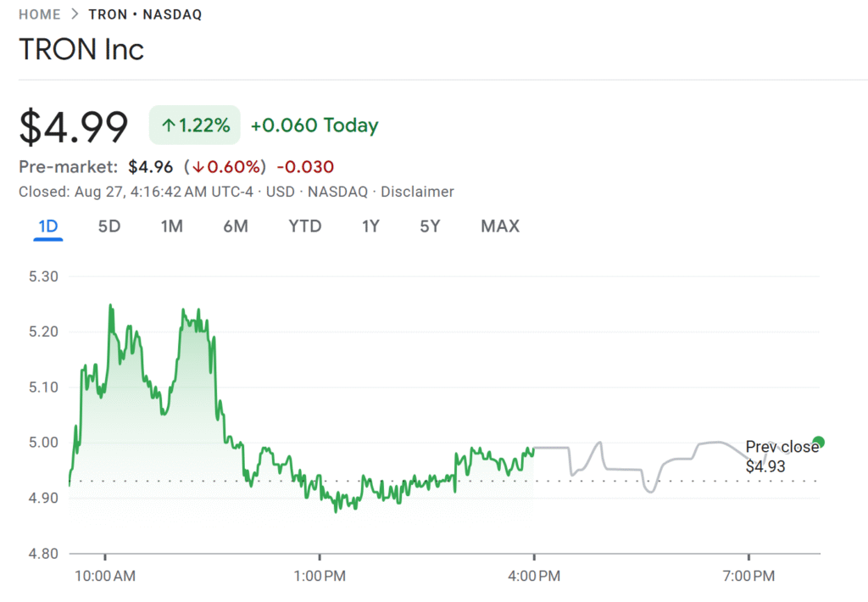Image resolution: width=868 pixels, height=602 pixels.
Task: Click the 1:00 PM marker on time axis
Action: tap(319, 577)
